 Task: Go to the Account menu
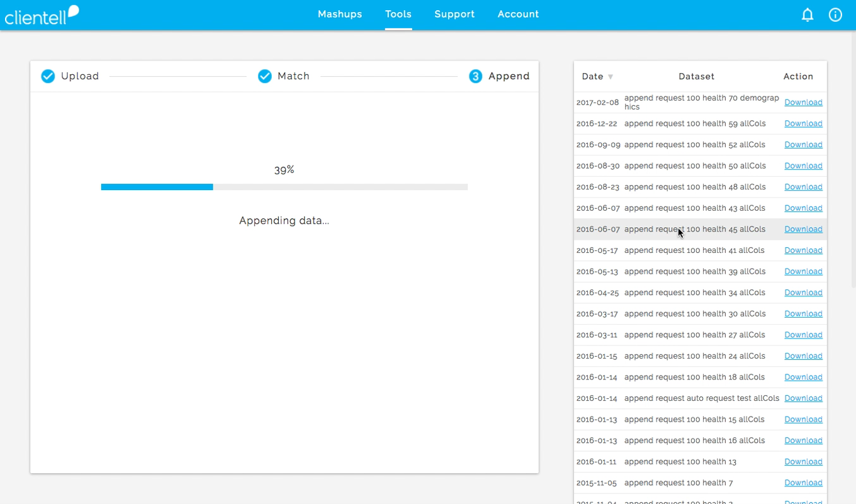click(518, 14)
